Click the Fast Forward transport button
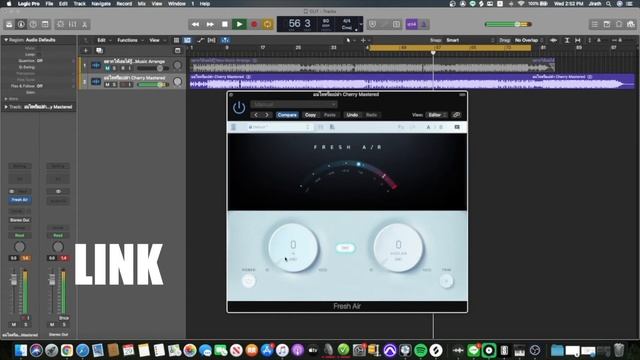The width and height of the screenshot is (640, 360). point(210,24)
